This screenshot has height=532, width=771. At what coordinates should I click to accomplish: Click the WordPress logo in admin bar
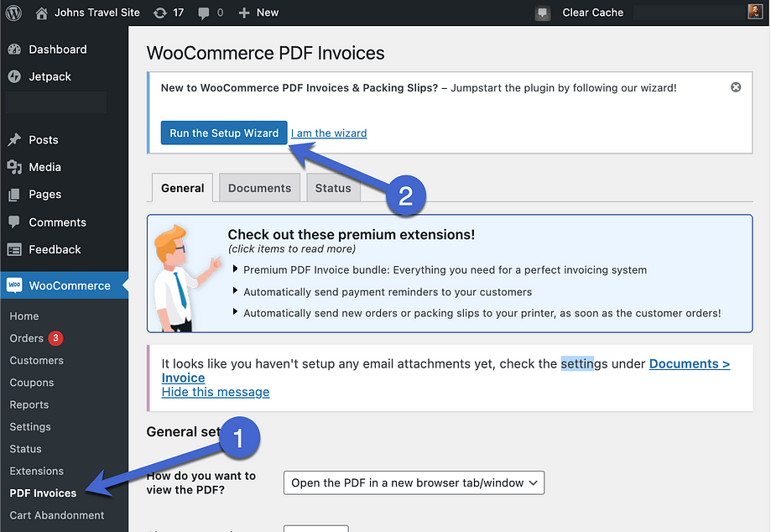tap(13, 13)
